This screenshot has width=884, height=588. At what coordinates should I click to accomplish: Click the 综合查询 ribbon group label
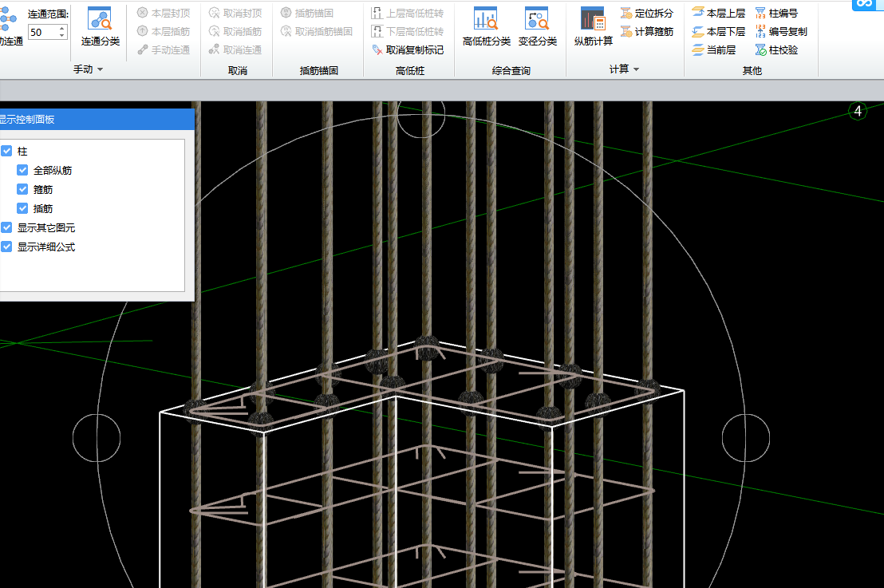click(x=511, y=70)
